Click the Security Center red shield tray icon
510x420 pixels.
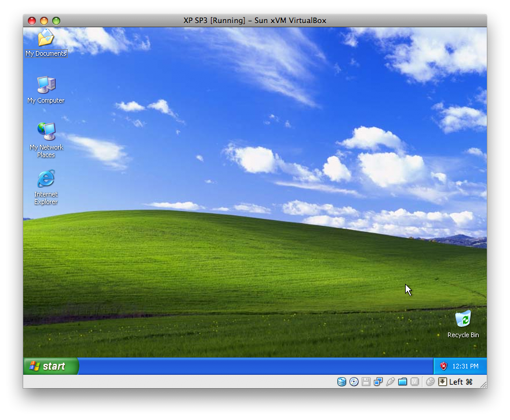(444, 366)
